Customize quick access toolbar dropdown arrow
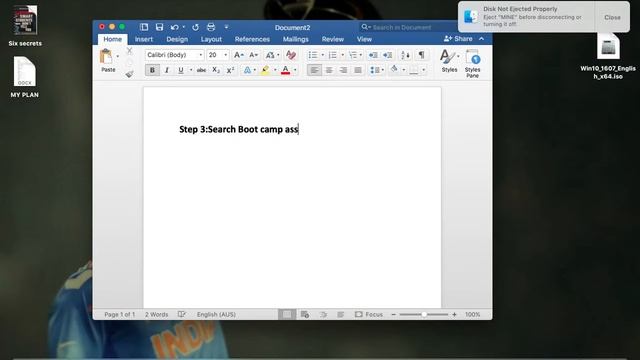The height and width of the screenshot is (360, 640). pyautogui.click(x=226, y=27)
